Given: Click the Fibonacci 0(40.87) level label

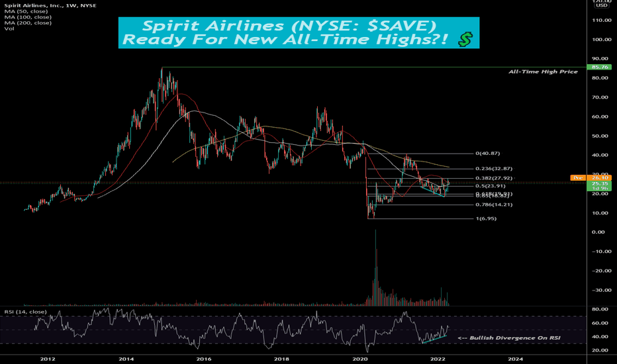Looking at the screenshot, I should tap(487, 154).
